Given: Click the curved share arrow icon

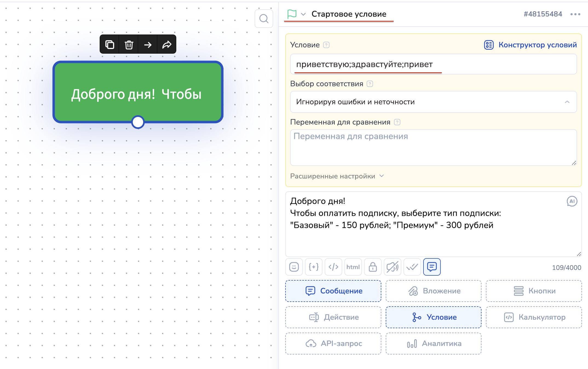Looking at the screenshot, I should [x=167, y=44].
